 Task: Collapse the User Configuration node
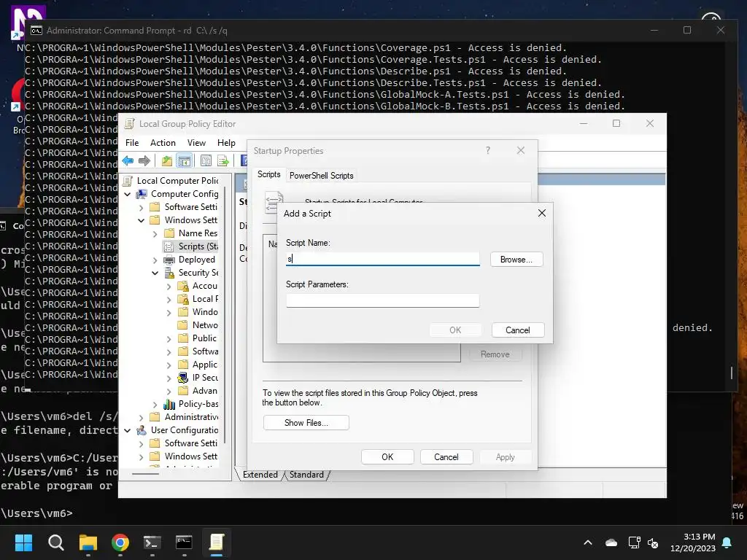pos(127,430)
